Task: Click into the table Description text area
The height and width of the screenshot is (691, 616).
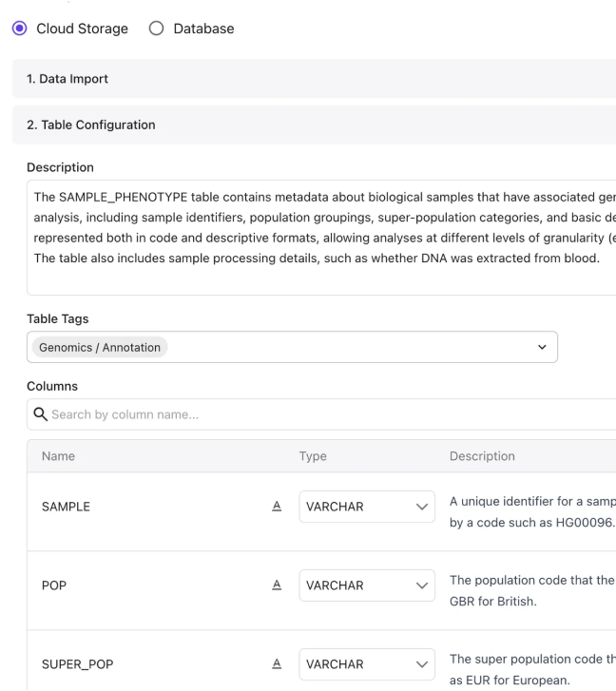Action: [321, 238]
